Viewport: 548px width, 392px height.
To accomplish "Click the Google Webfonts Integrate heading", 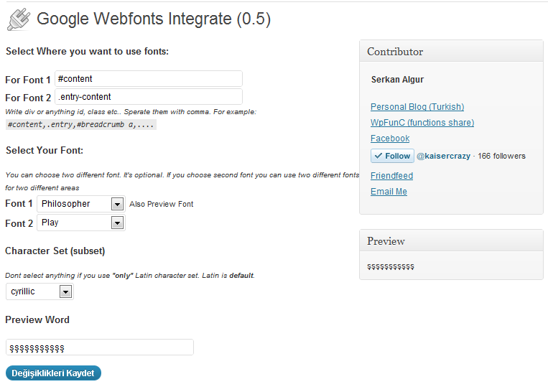I will click(154, 19).
